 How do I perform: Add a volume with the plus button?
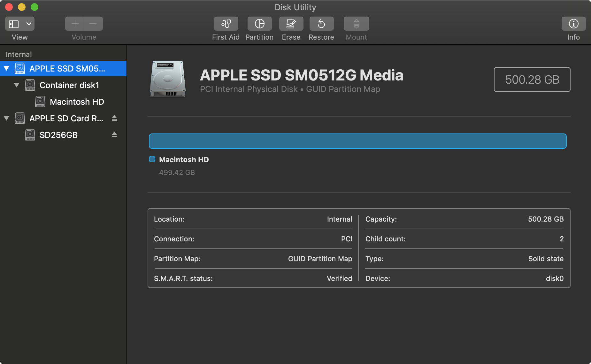tap(75, 24)
